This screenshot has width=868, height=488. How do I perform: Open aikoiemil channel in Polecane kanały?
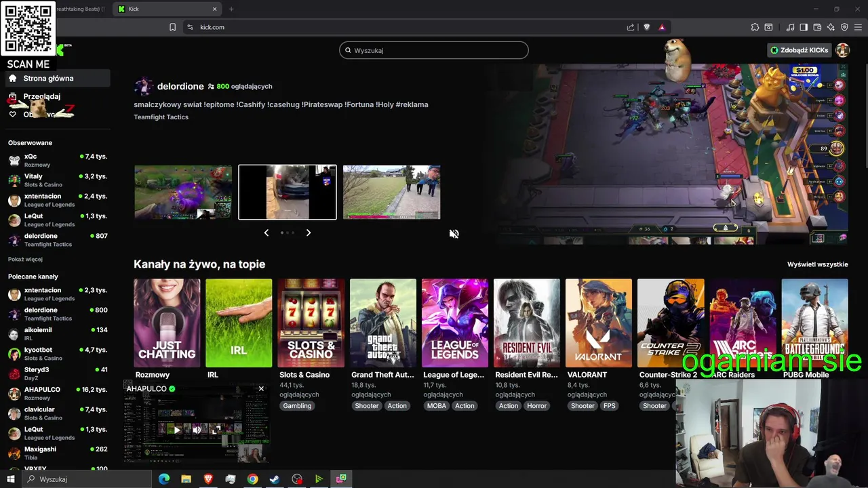58,333
